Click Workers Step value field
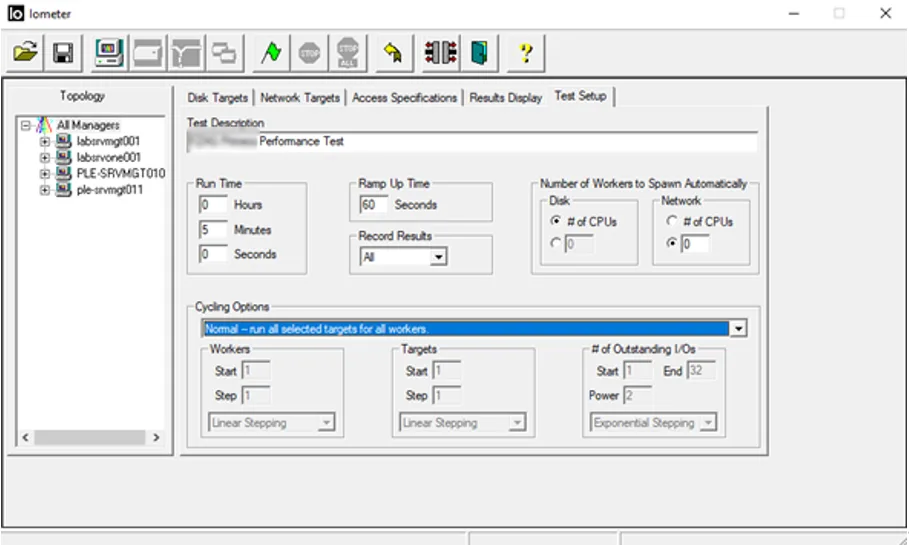This screenshot has width=909, height=545. pos(256,395)
